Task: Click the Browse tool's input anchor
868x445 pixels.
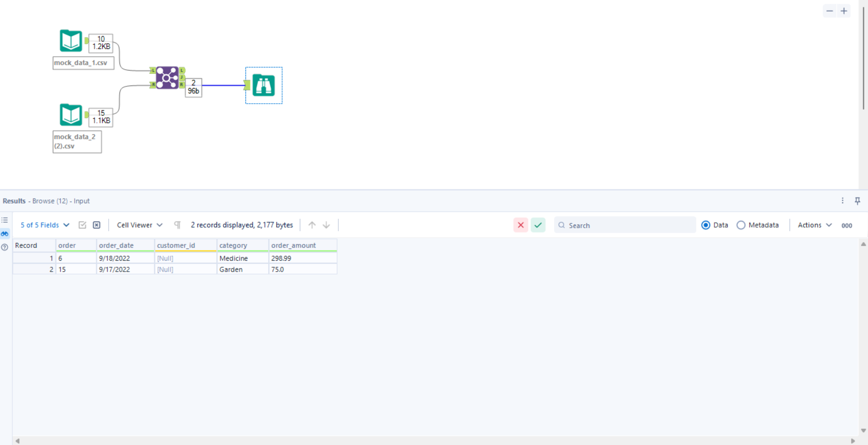Action: pyautogui.click(x=247, y=86)
